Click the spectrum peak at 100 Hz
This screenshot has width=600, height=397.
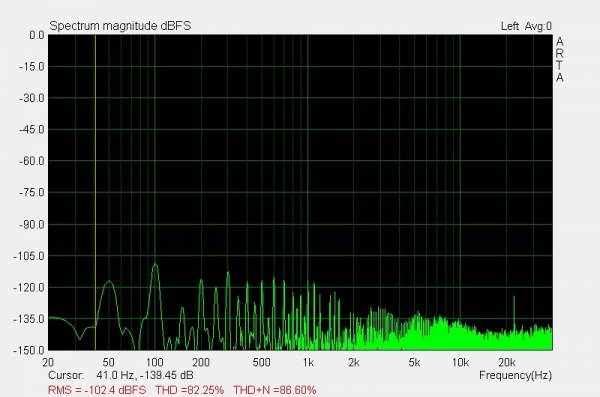[155, 265]
